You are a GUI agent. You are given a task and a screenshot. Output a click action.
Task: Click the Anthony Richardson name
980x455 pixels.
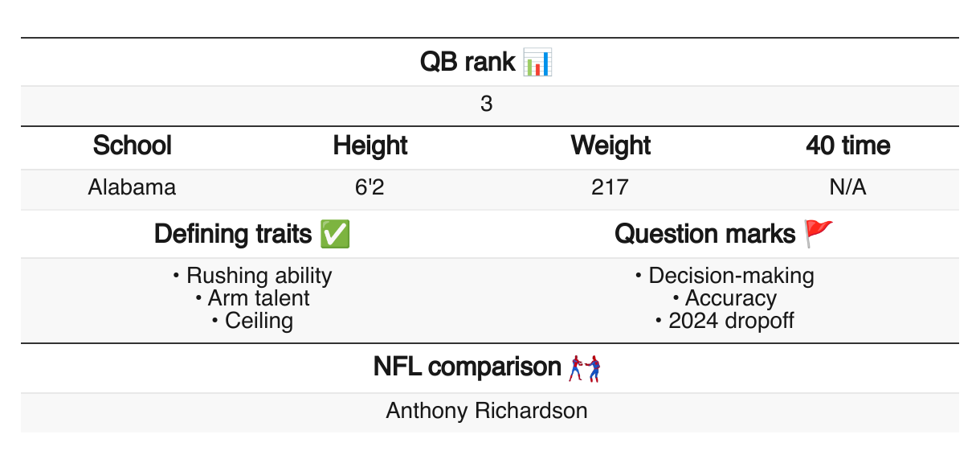point(487,411)
